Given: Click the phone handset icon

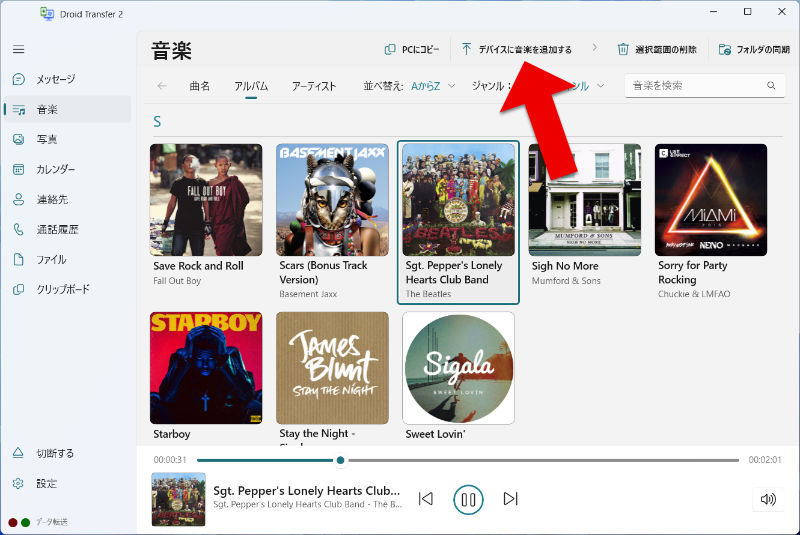Looking at the screenshot, I should coord(18,230).
